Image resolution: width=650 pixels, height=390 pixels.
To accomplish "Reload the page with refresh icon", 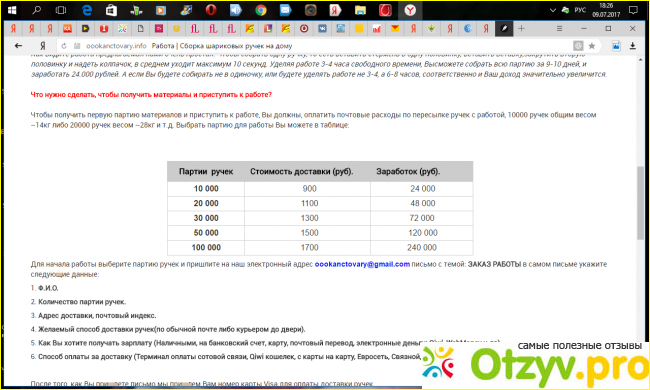I will point(64,46).
